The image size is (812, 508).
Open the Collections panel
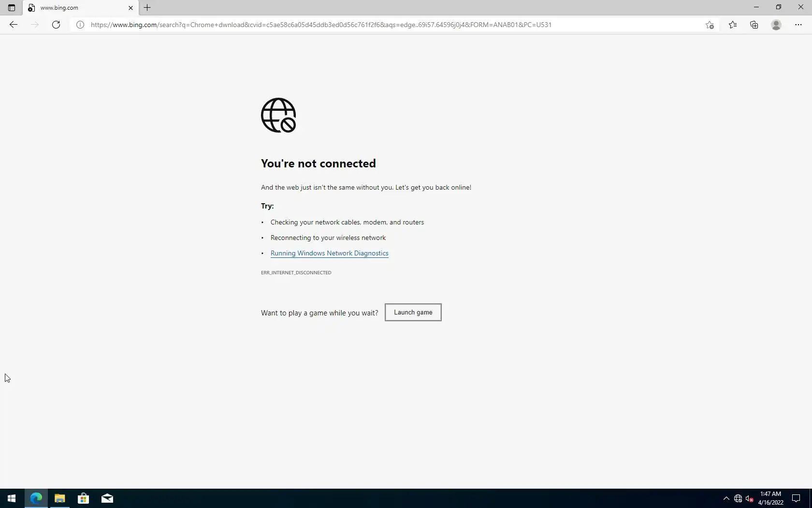754,25
